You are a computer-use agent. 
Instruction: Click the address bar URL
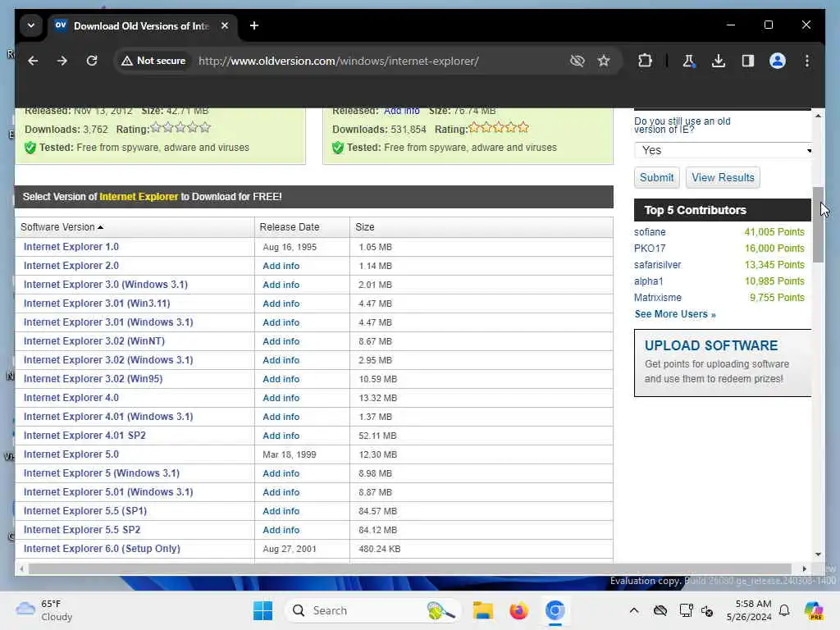[x=339, y=61]
